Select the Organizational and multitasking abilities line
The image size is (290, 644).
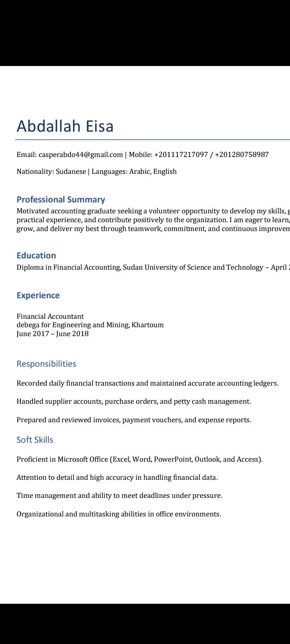[119, 514]
